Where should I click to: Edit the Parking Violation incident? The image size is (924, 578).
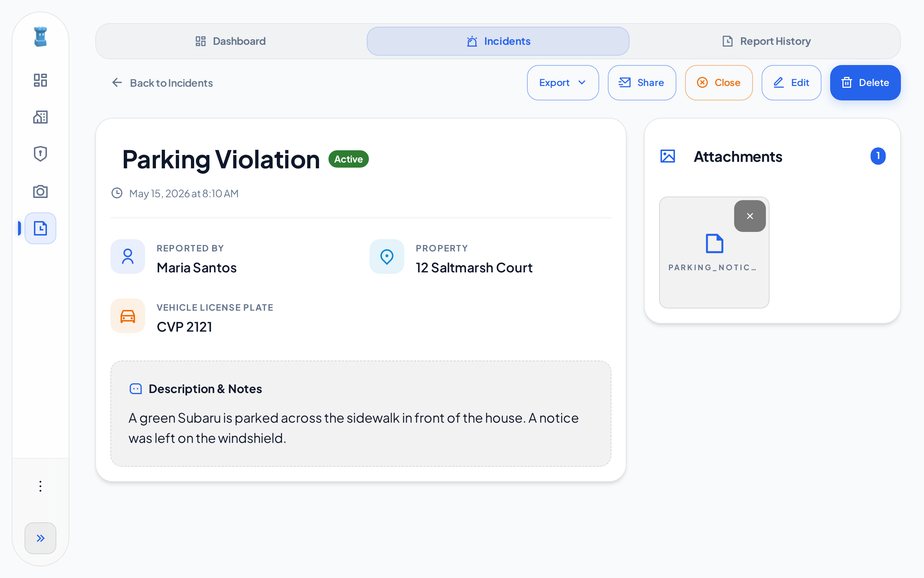(791, 83)
